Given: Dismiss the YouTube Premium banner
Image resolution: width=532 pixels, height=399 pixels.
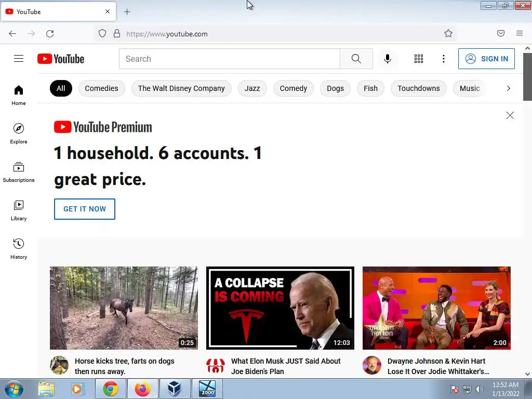Looking at the screenshot, I should tap(510, 115).
